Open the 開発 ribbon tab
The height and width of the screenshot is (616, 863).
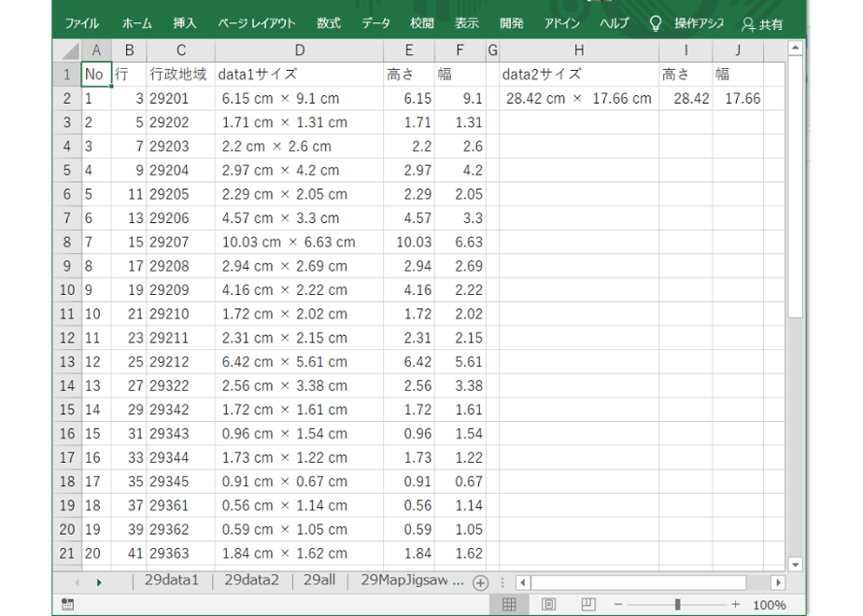(511, 23)
